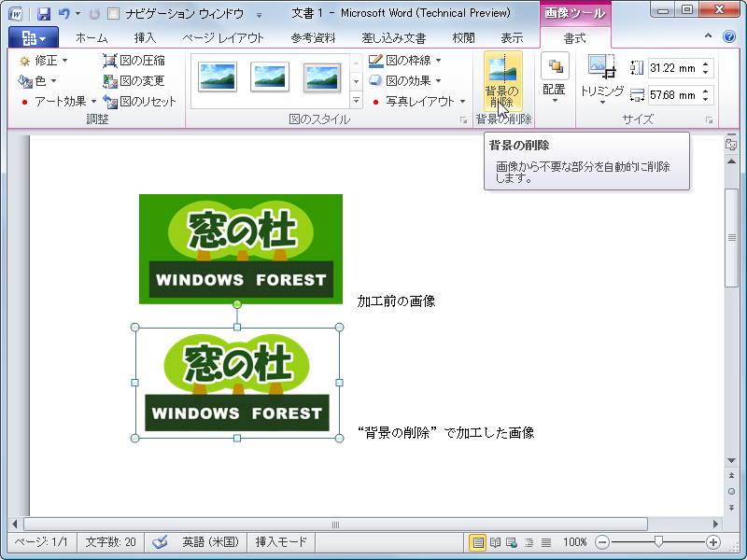Open quick access toolbar customize dropdown
747x560 pixels.
click(260, 15)
